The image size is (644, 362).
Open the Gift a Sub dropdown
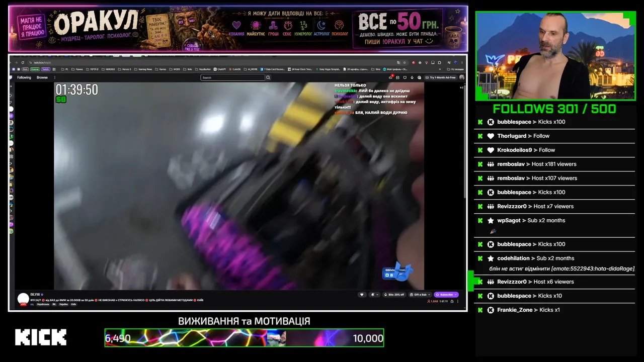pyautogui.click(x=420, y=295)
